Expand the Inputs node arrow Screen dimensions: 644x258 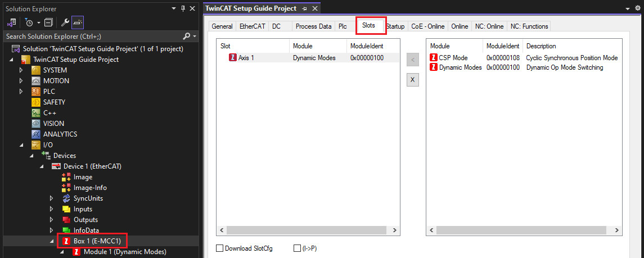pyautogui.click(x=51, y=209)
